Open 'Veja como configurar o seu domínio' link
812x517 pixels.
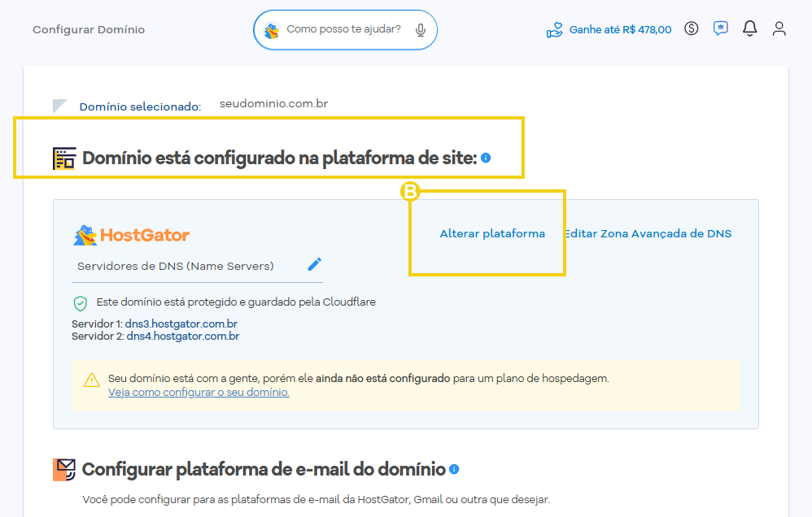pos(199,393)
